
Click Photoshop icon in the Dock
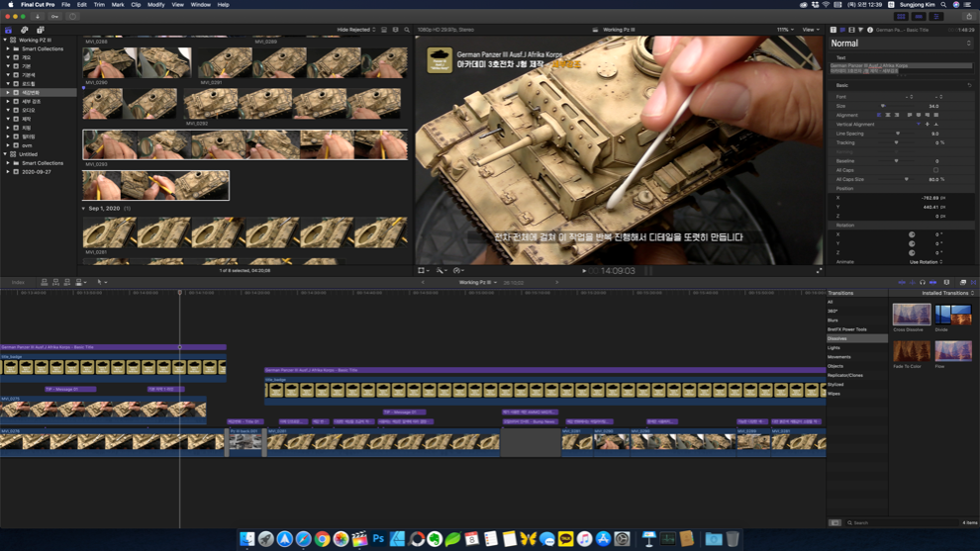[x=378, y=539]
